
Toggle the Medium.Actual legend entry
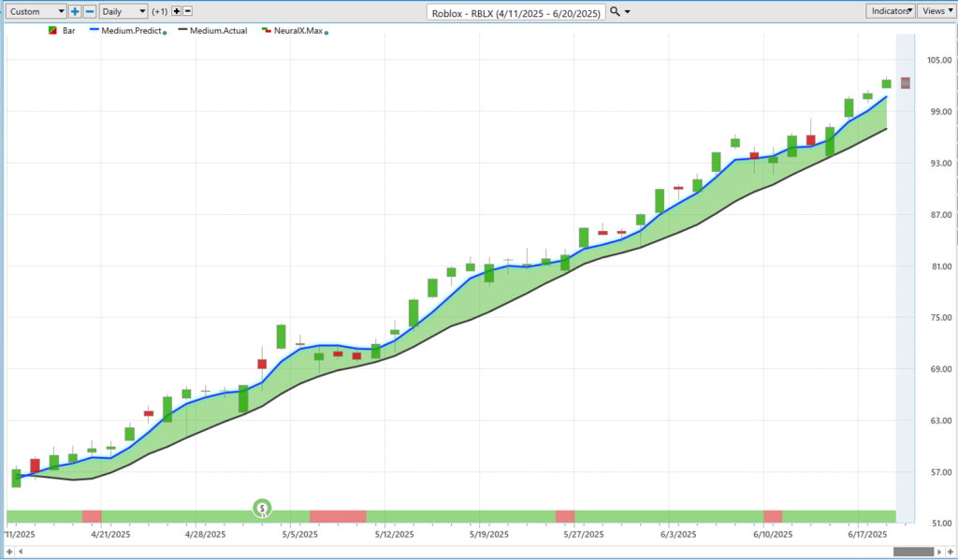click(214, 31)
